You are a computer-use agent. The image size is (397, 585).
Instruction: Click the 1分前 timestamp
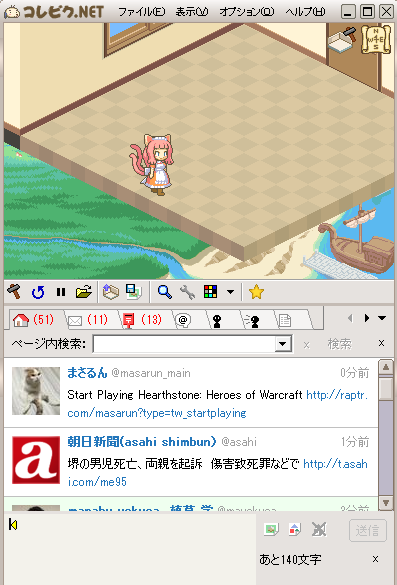click(x=354, y=442)
